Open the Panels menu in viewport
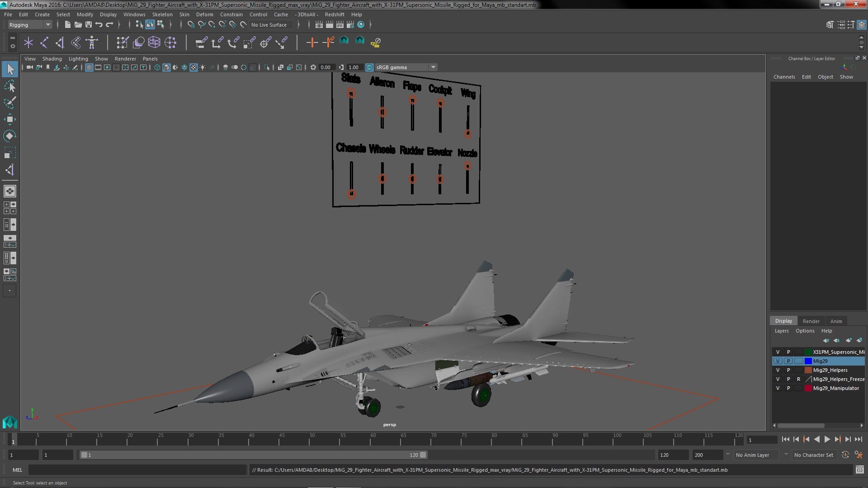868x488 pixels. [150, 59]
